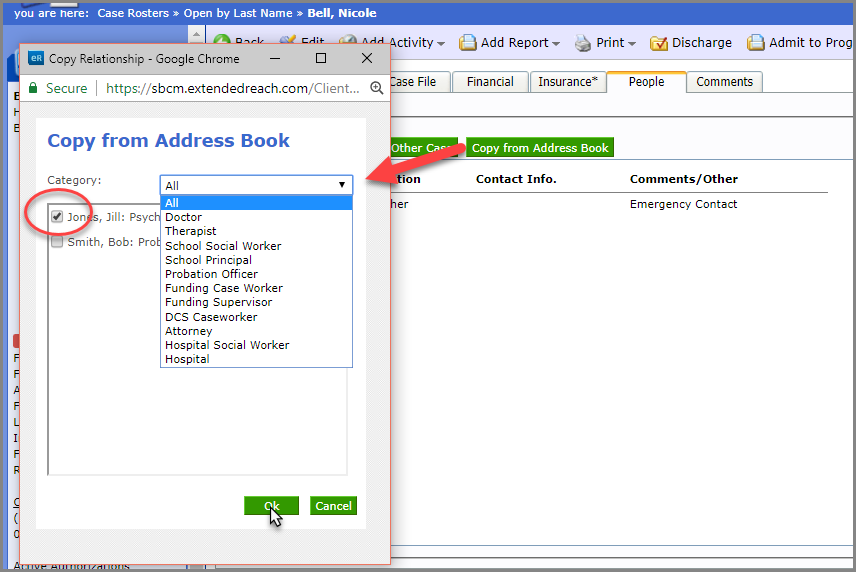Click the green Secure padlock icon
The height and width of the screenshot is (572, 856).
pyautogui.click(x=33, y=88)
